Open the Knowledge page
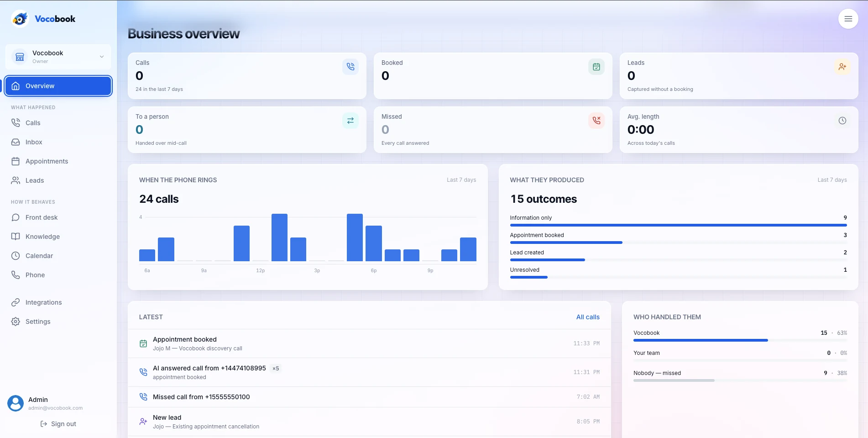Screen dimensions: 868x438 pyautogui.click(x=58, y=237)
